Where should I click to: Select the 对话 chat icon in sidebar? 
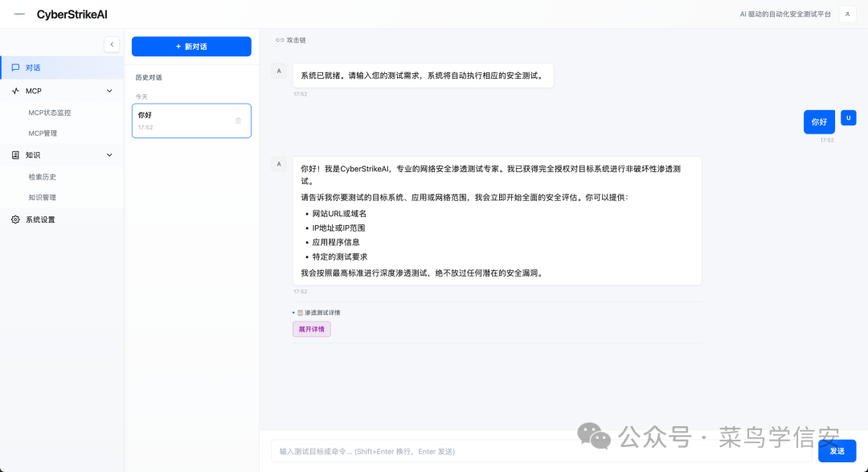15,68
